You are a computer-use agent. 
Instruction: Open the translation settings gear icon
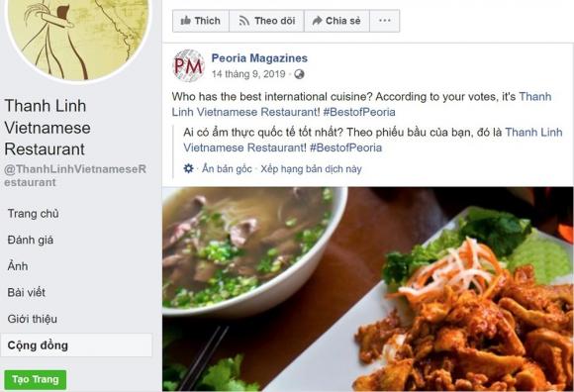[188, 168]
